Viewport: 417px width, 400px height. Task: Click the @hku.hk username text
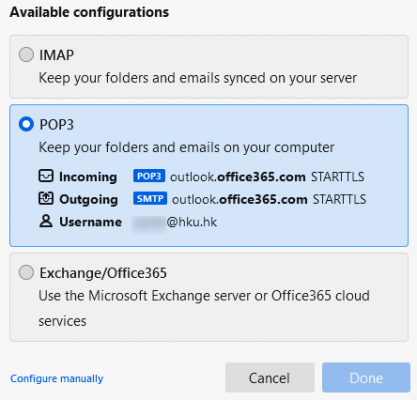pyautogui.click(x=192, y=222)
